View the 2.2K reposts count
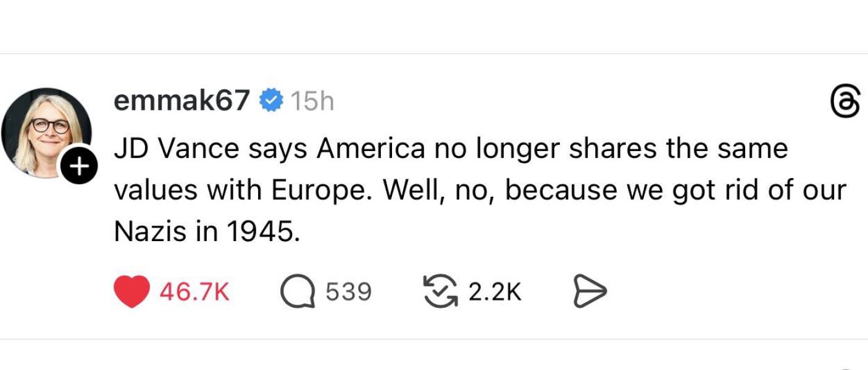The image size is (868, 370). [495, 292]
